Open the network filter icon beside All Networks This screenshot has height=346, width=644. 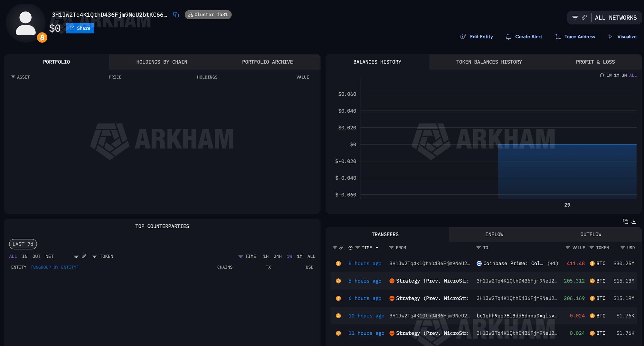(x=575, y=18)
